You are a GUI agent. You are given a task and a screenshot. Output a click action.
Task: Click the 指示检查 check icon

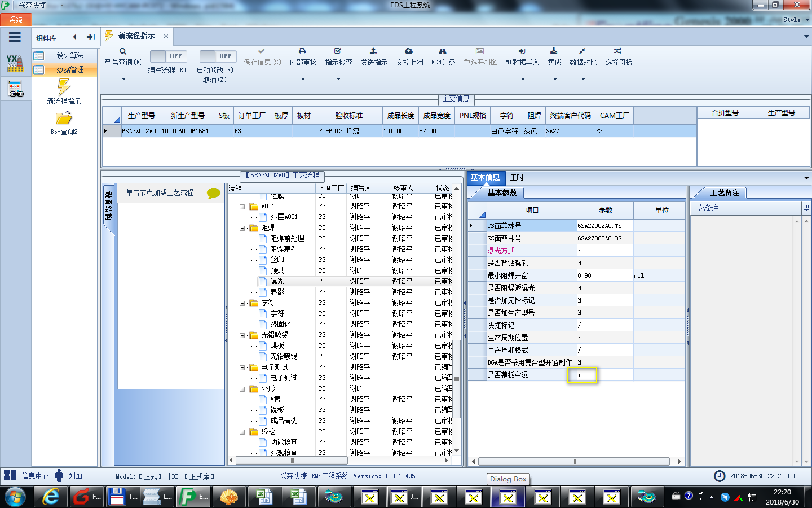pos(338,51)
